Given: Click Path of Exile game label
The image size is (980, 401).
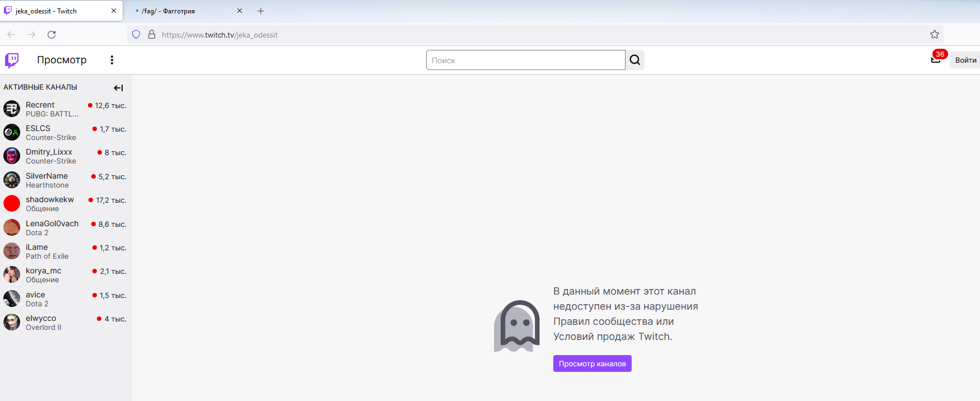Looking at the screenshot, I should click(47, 257).
